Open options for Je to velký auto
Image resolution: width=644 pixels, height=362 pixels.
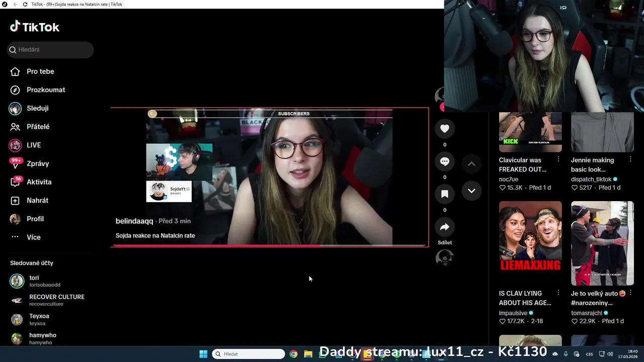tap(630, 293)
